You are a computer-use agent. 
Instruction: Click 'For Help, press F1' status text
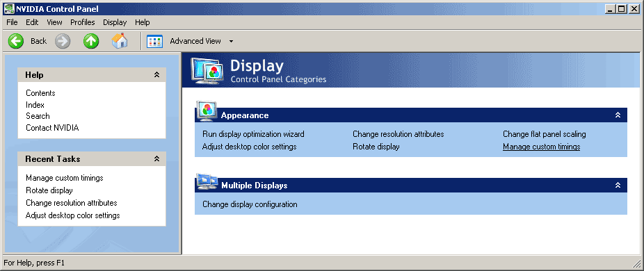[x=34, y=263]
